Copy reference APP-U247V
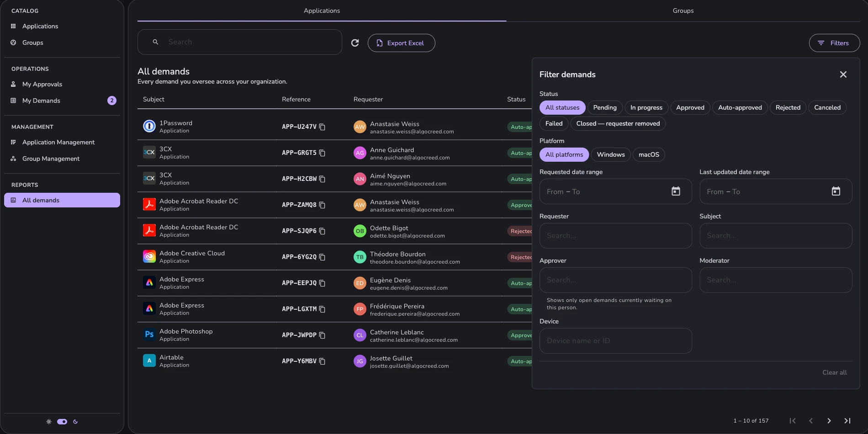This screenshot has width=868, height=434. tap(322, 127)
